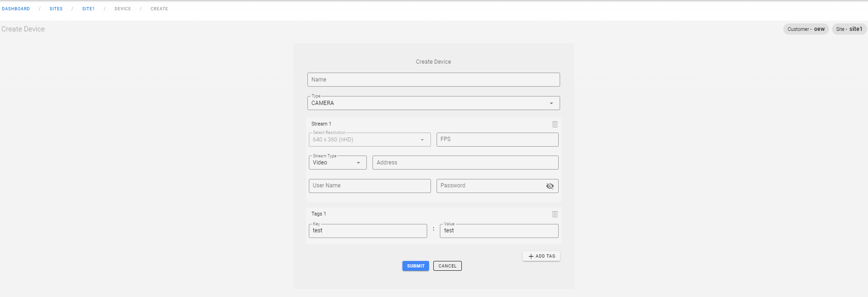Click the Address input field
Screen dimensions: 868x297
pos(465,163)
